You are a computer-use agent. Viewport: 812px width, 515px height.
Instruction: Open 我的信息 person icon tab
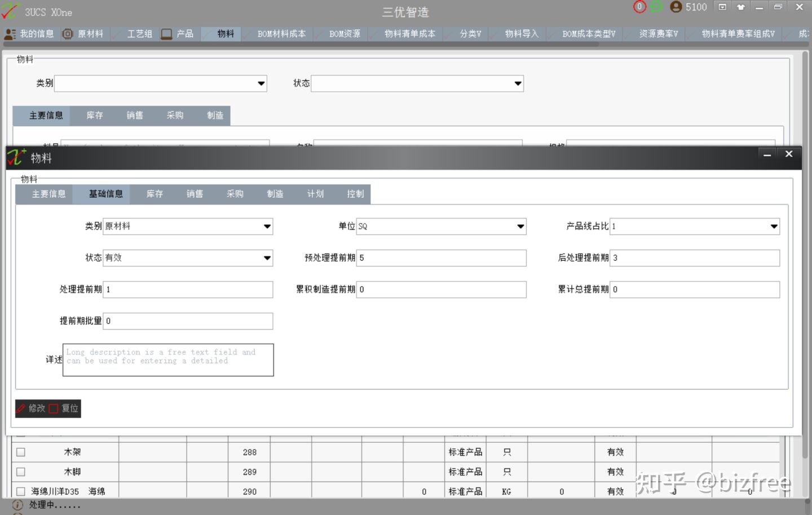10,34
